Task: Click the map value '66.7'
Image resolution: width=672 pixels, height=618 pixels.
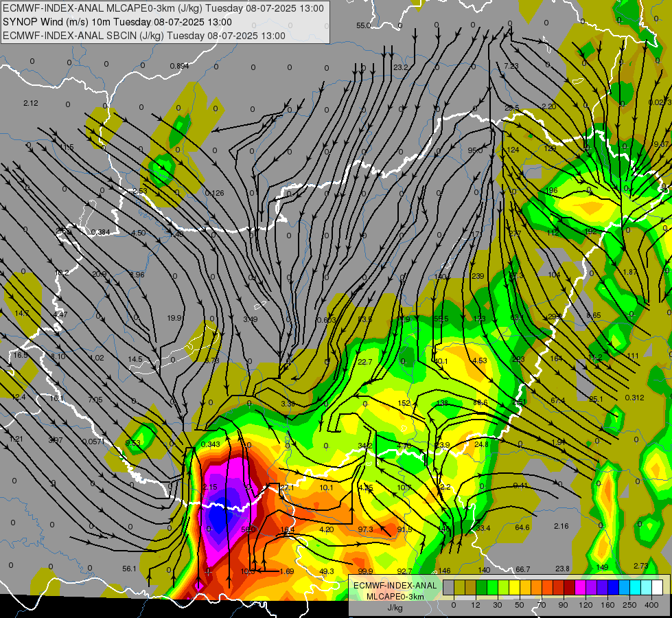Action: tap(523, 569)
